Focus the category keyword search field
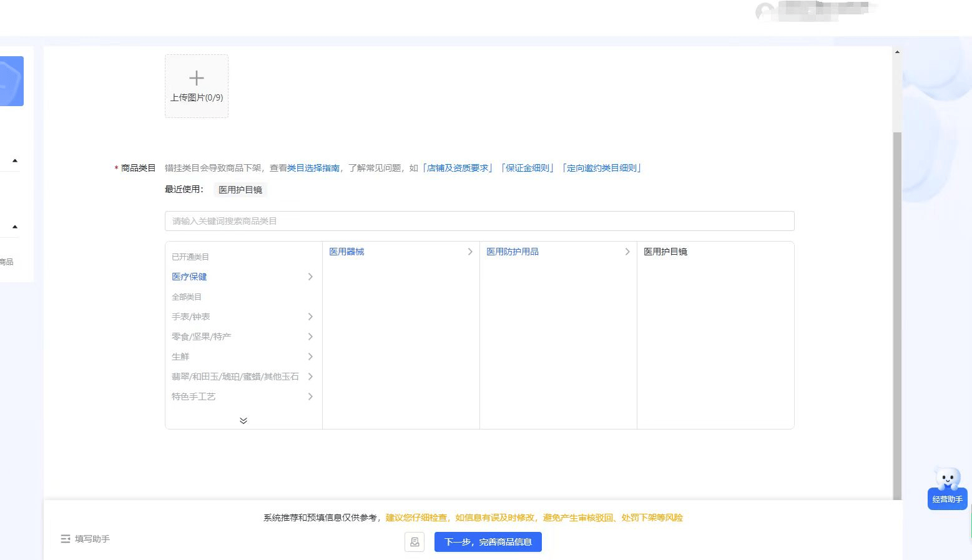Screen dimensions: 972x560 (479, 221)
